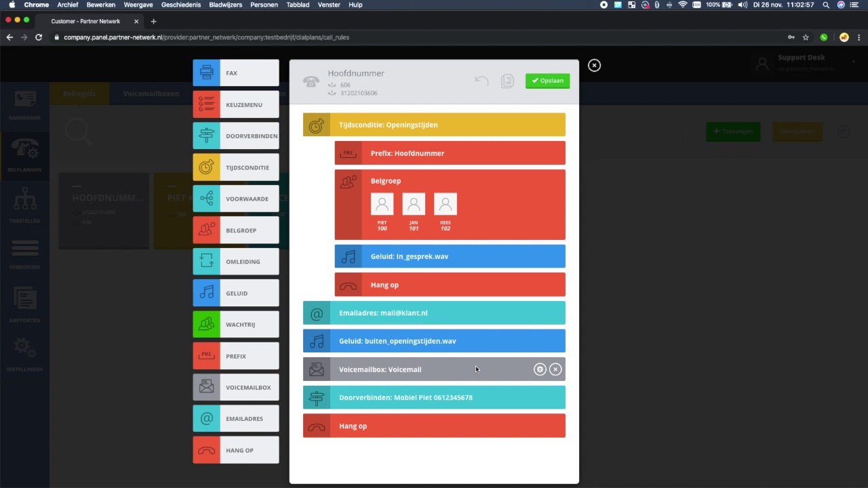868x488 pixels.
Task: Remove the Voicemailbox: Voicemail step
Action: pyautogui.click(x=555, y=369)
